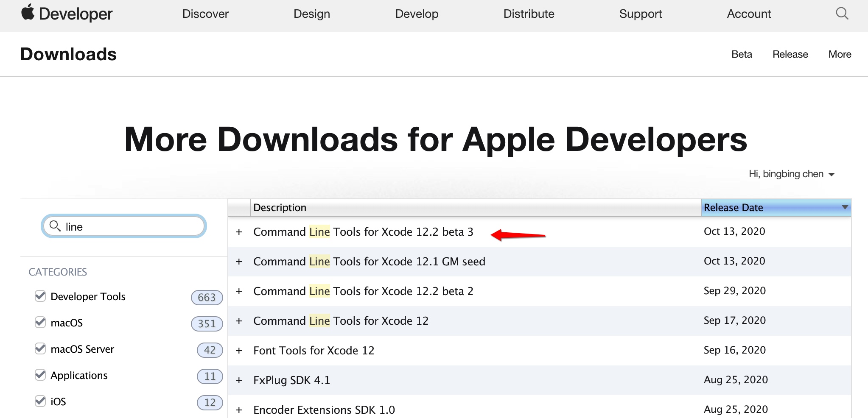The width and height of the screenshot is (868, 418).
Task: Switch to the Beta downloads tab
Action: tap(742, 54)
